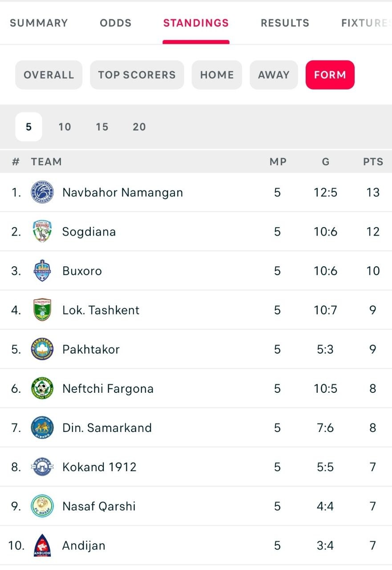Image resolution: width=392 pixels, height=570 pixels.
Task: Go to the Odds tab
Action: pyautogui.click(x=116, y=23)
